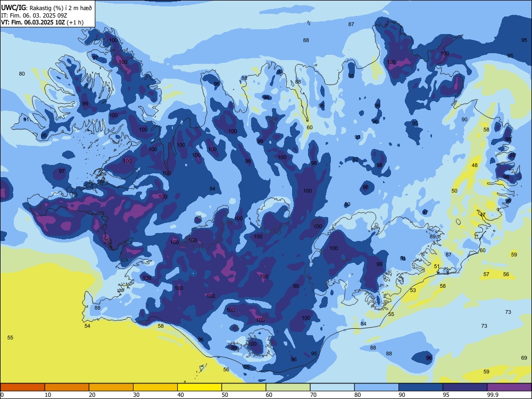This screenshot has width=532, height=399.
Task: Click the 'IT: Fim. 06. 03. 2025 09Z' line
Action: 34,15
